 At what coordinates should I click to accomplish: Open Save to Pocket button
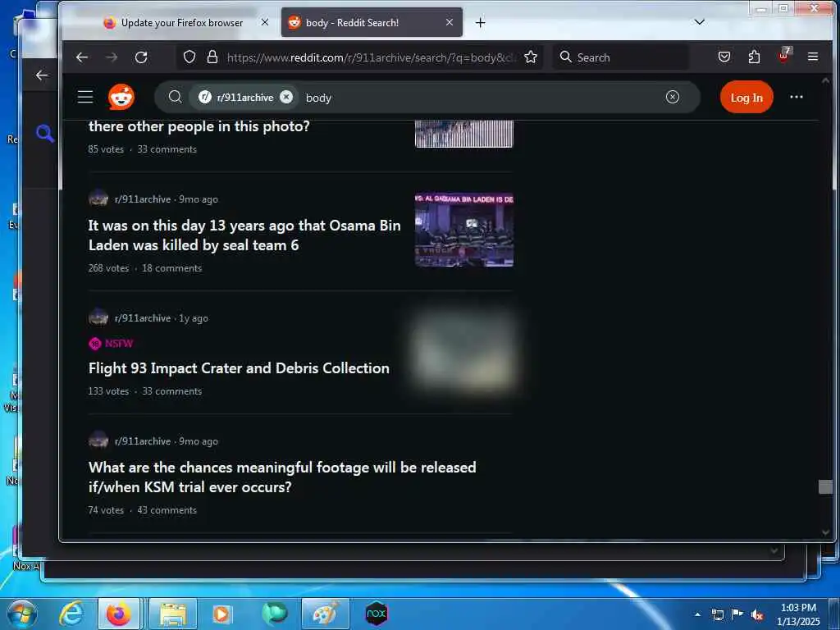(x=724, y=57)
